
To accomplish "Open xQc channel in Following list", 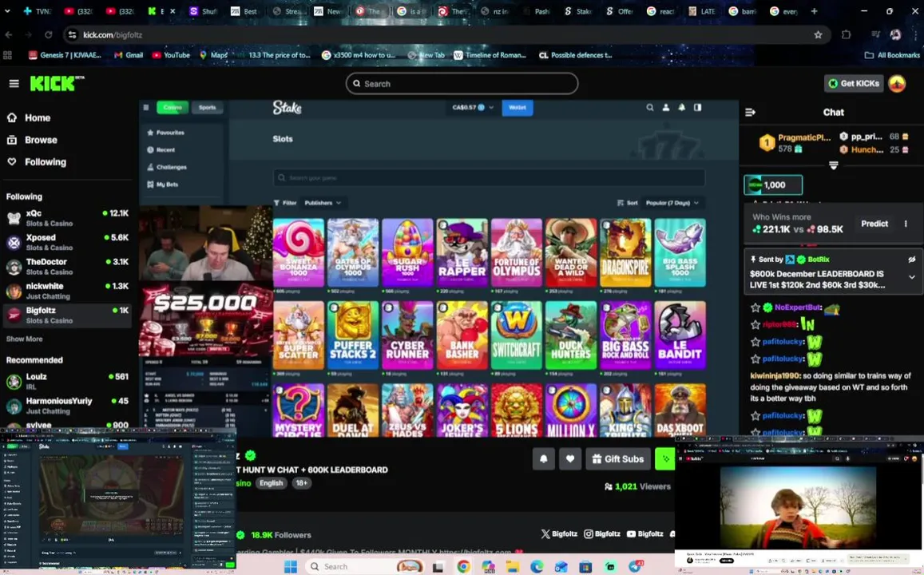I will point(67,218).
